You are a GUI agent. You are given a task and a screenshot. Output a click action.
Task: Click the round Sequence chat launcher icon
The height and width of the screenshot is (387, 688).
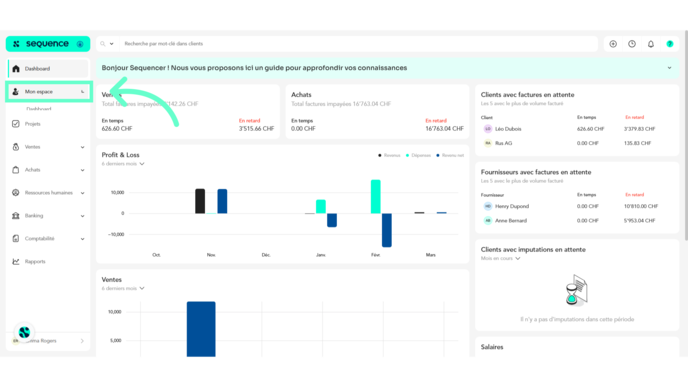click(24, 332)
